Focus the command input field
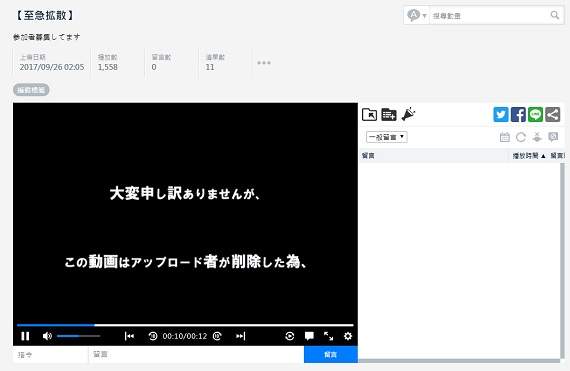Viewport: 570px width, 371px height. click(51, 355)
